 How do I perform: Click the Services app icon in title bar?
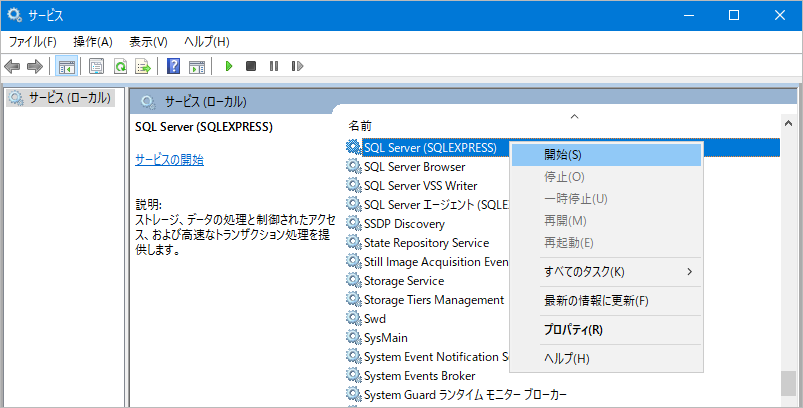coord(14,15)
